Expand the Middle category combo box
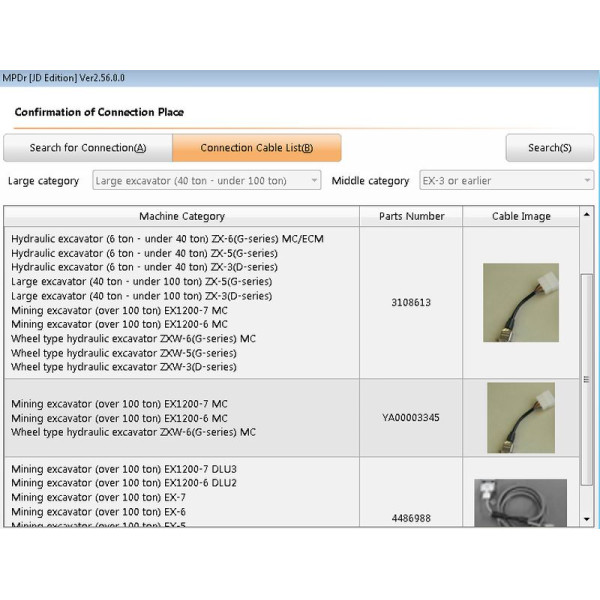The image size is (600, 600). click(506, 181)
